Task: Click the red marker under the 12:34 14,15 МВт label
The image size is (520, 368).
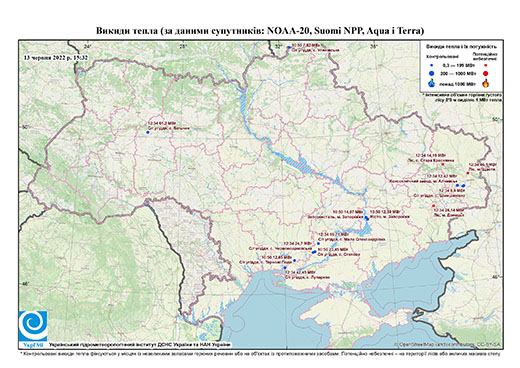Action: click(443, 164)
